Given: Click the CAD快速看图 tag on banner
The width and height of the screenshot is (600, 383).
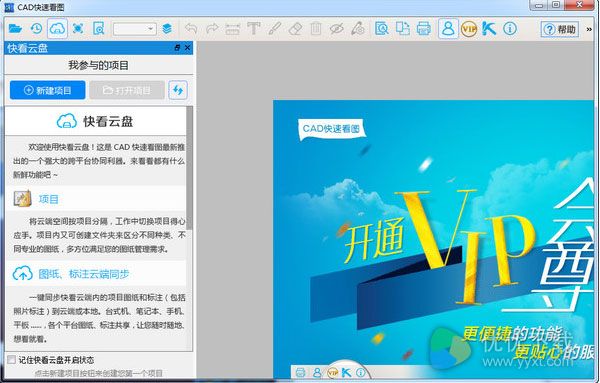Looking at the screenshot, I should (x=331, y=129).
